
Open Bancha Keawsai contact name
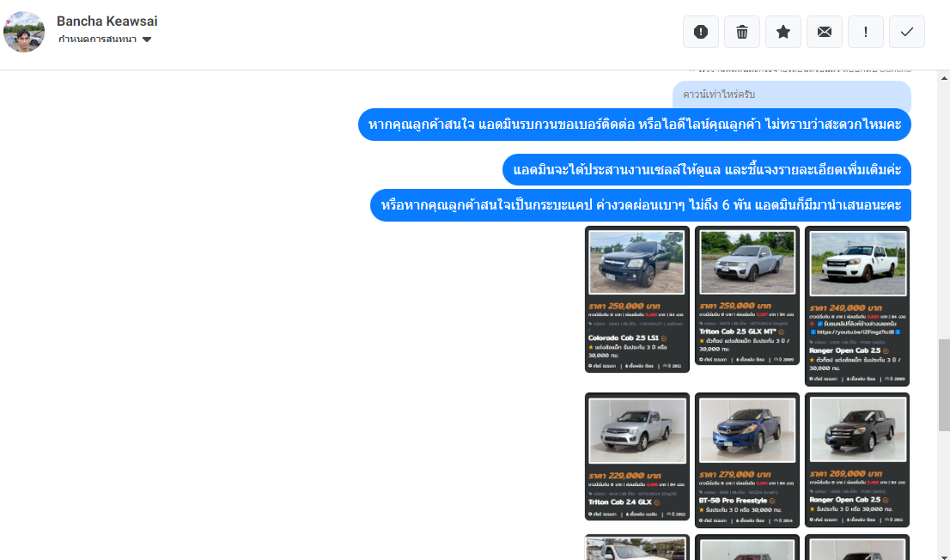click(x=107, y=21)
